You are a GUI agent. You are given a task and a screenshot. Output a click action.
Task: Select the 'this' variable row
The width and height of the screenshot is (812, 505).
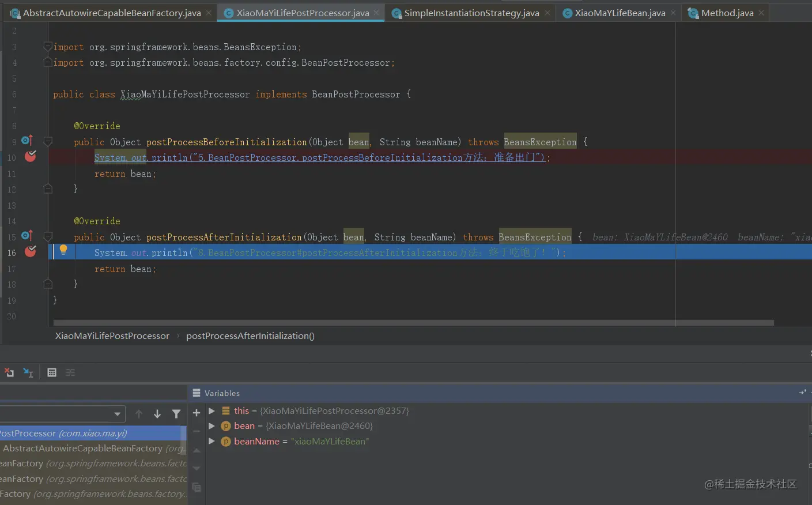click(507, 411)
